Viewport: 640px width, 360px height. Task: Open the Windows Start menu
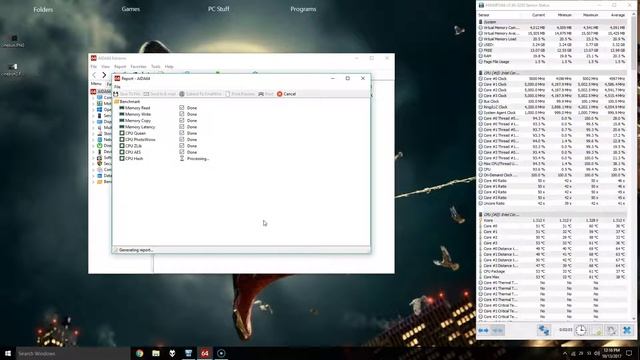(8, 353)
